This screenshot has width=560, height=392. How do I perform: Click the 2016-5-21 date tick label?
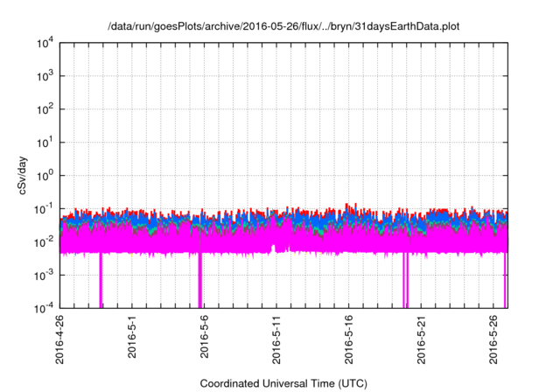422,339
